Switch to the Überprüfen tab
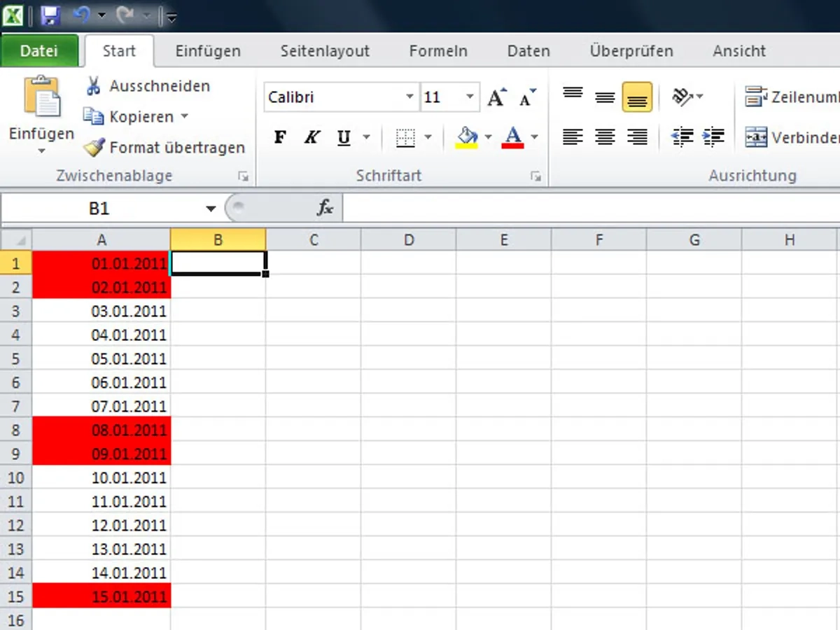 (631, 51)
